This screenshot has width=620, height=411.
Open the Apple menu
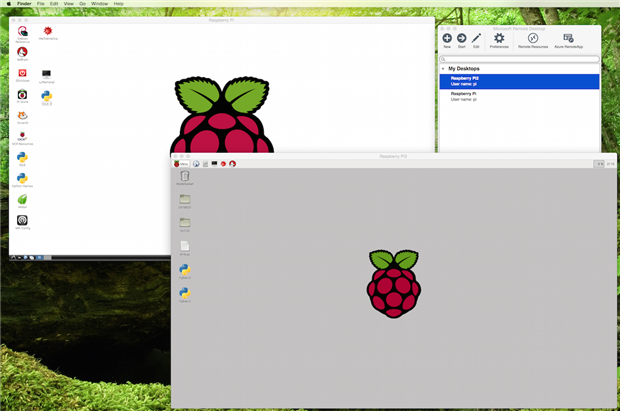[8, 4]
